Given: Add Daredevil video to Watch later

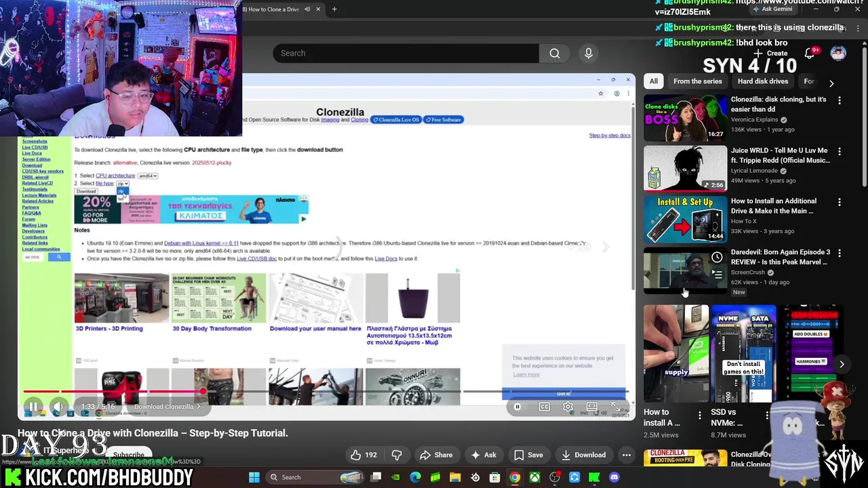Looking at the screenshot, I should (x=717, y=258).
